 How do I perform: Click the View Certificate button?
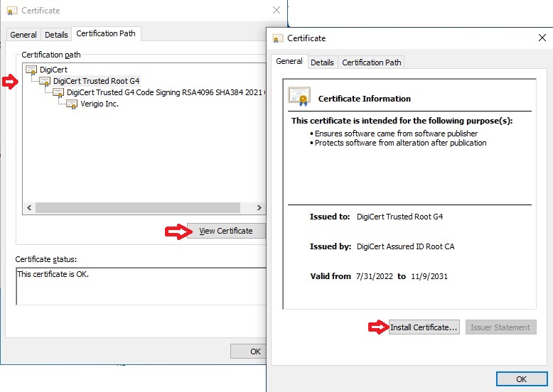[226, 231]
